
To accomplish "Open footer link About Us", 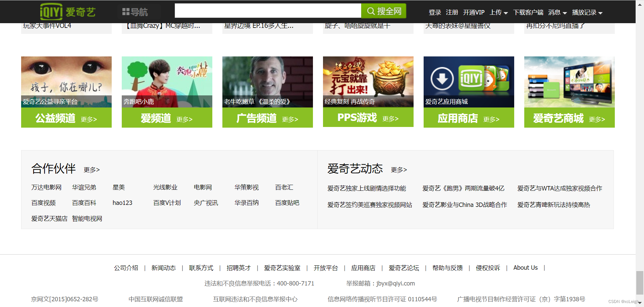I will (x=526, y=268).
